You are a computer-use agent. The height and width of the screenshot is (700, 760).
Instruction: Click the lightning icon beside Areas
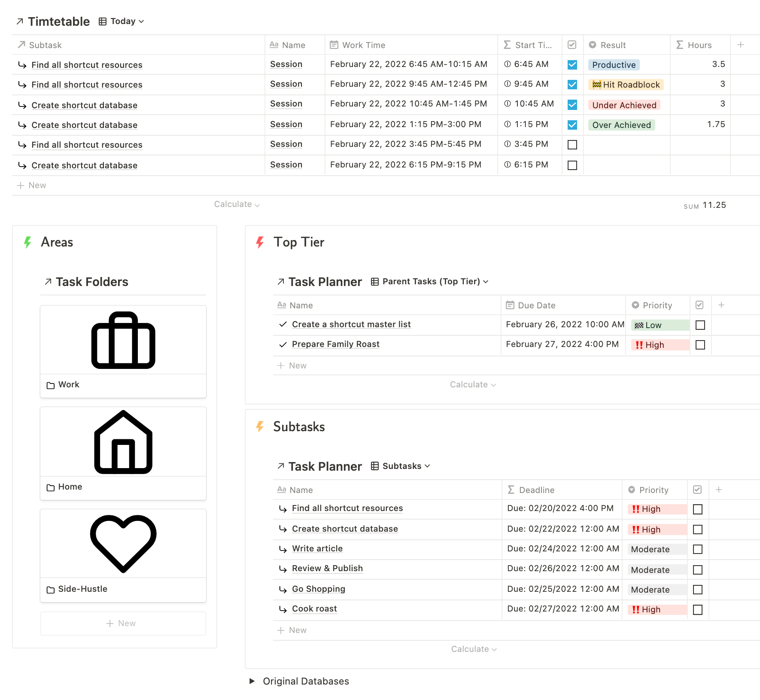[28, 242]
